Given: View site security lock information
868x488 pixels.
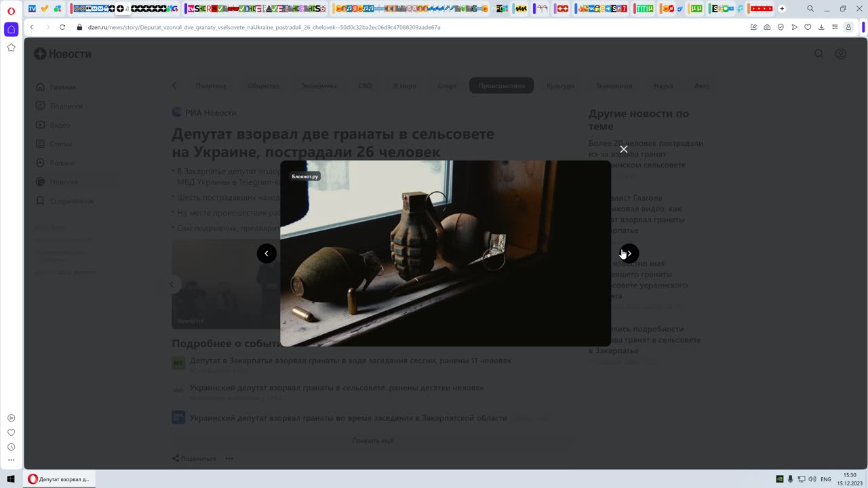Looking at the screenshot, I should point(79,27).
